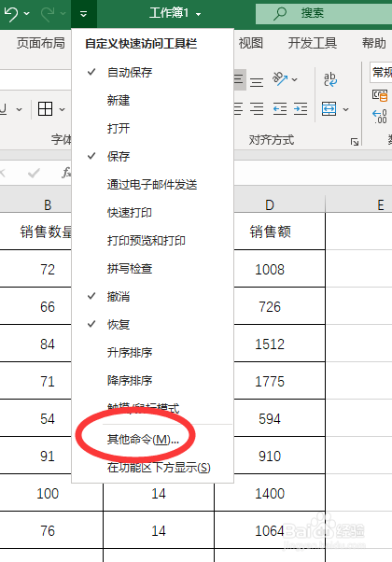
Task: Click the increase indent icon
Action: point(301,108)
